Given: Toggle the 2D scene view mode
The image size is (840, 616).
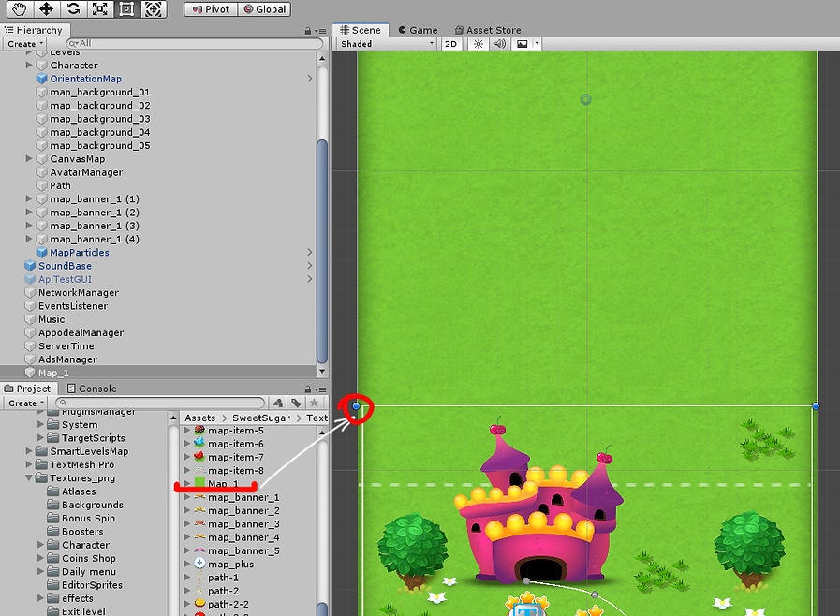Looking at the screenshot, I should click(451, 44).
